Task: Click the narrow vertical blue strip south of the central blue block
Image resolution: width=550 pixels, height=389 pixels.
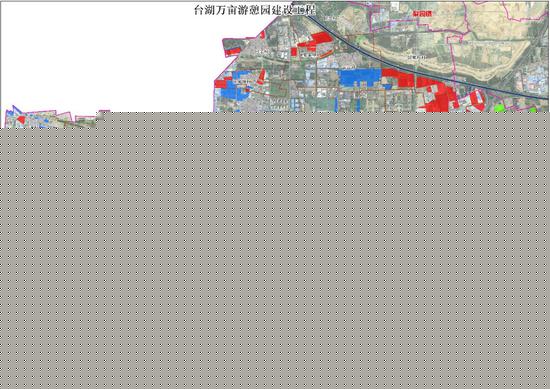Action: click(x=357, y=105)
